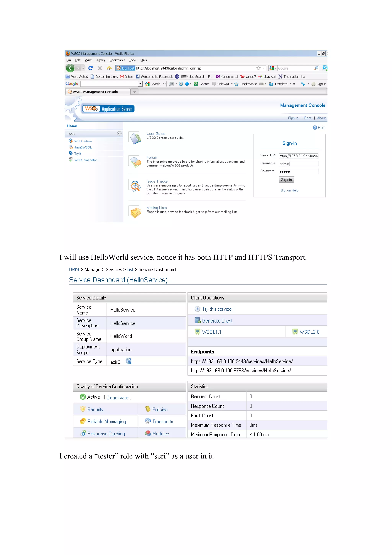
Task: Open the Translate dropdown on toolbar
Action: (x=290, y=84)
